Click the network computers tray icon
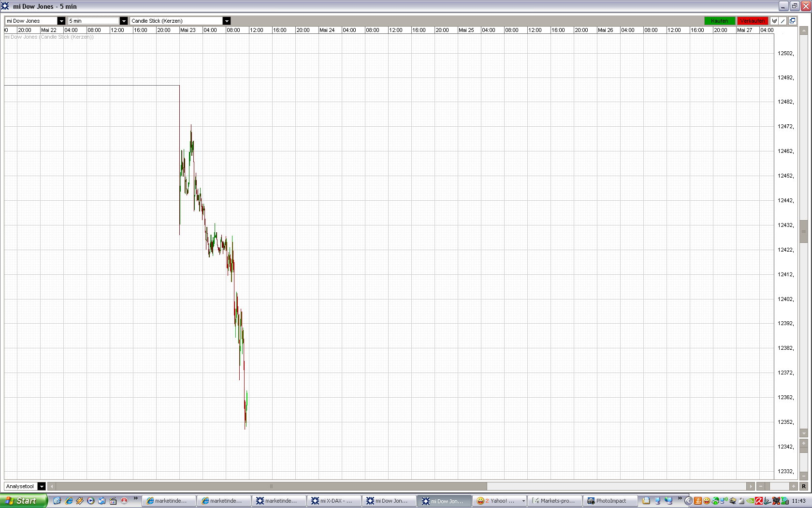The width and height of the screenshot is (812, 508). point(724,501)
